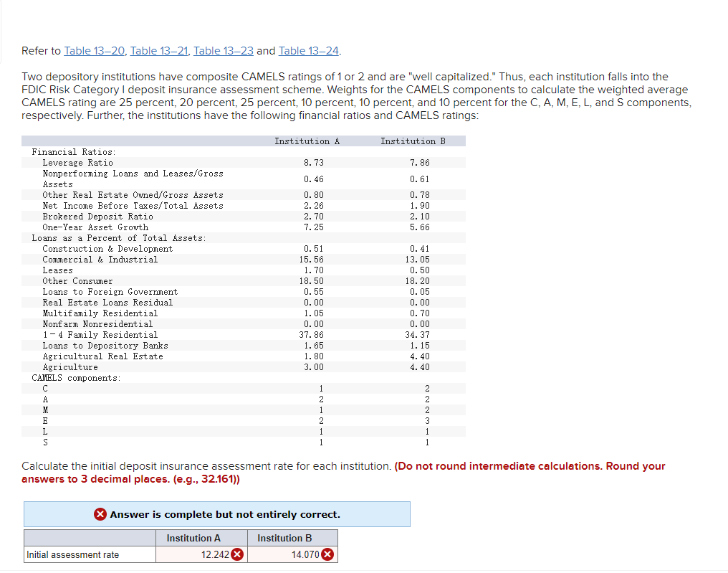Click the Other Consumer value 18.20
This screenshot has height=573, width=728.
point(418,281)
